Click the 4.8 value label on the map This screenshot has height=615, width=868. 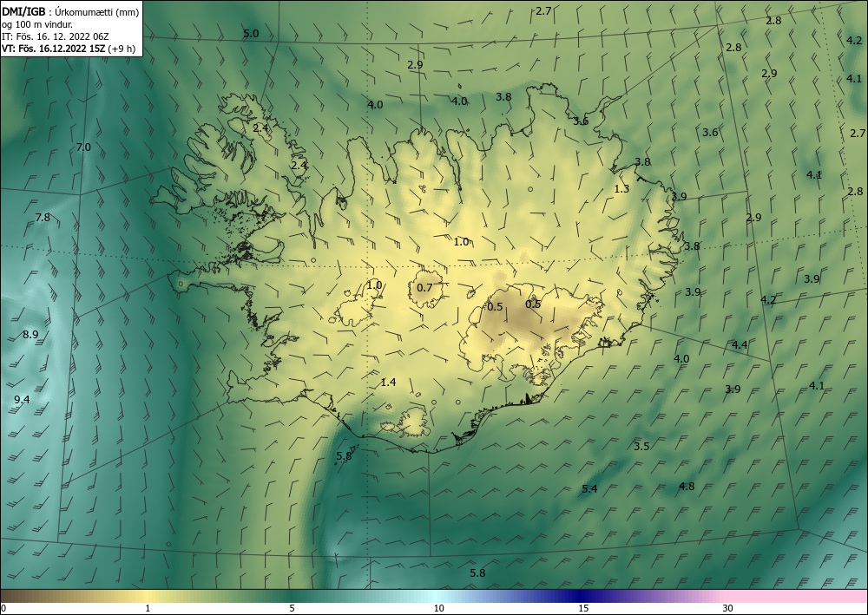[687, 486]
